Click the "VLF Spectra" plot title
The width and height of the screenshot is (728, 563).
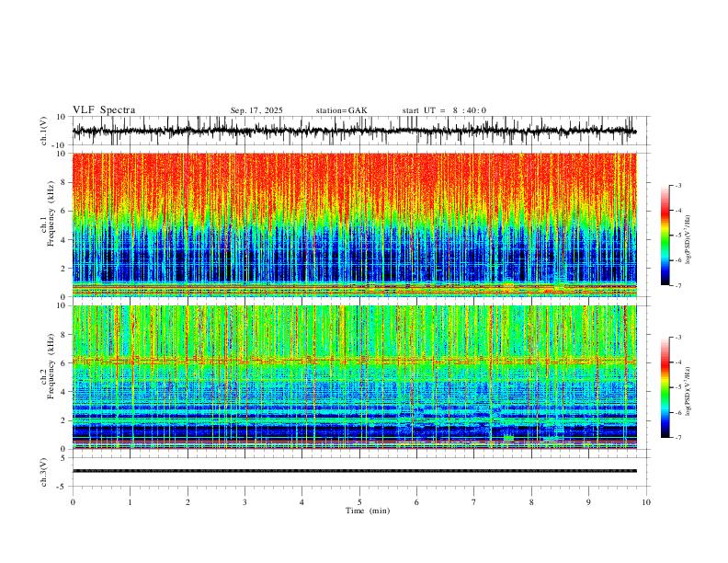(x=104, y=110)
